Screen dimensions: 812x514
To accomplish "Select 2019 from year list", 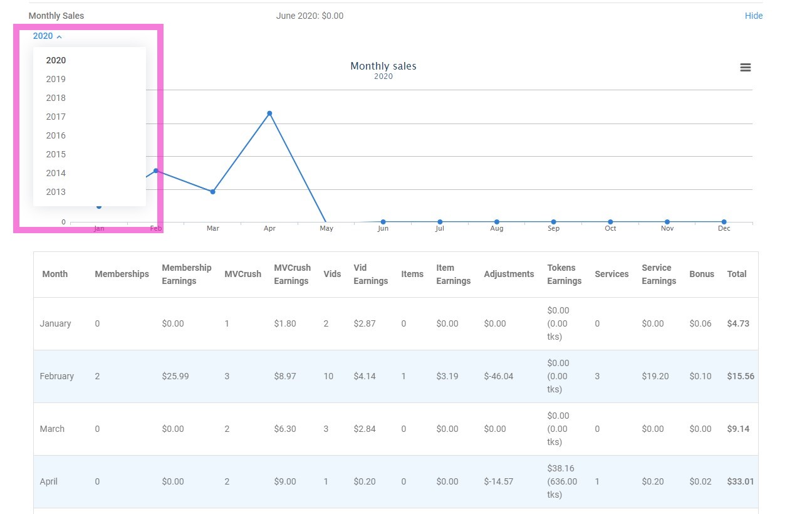I will [x=56, y=79].
